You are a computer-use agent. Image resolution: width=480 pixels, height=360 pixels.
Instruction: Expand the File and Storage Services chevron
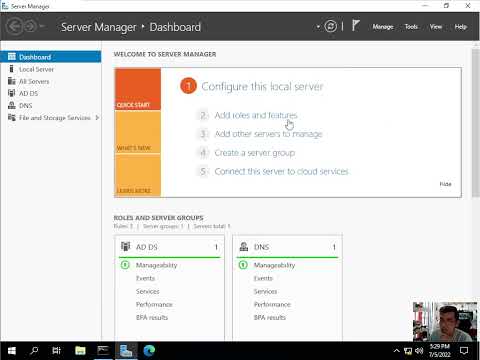point(97,118)
